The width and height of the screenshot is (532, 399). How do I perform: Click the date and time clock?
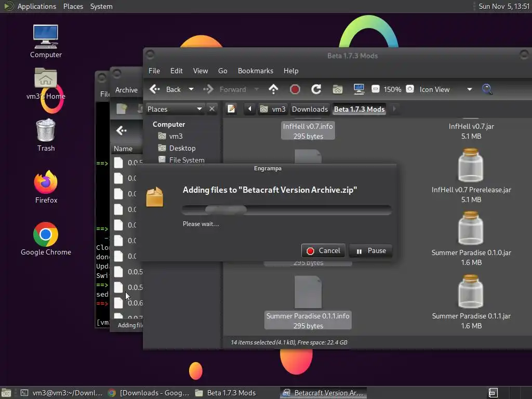(x=503, y=6)
